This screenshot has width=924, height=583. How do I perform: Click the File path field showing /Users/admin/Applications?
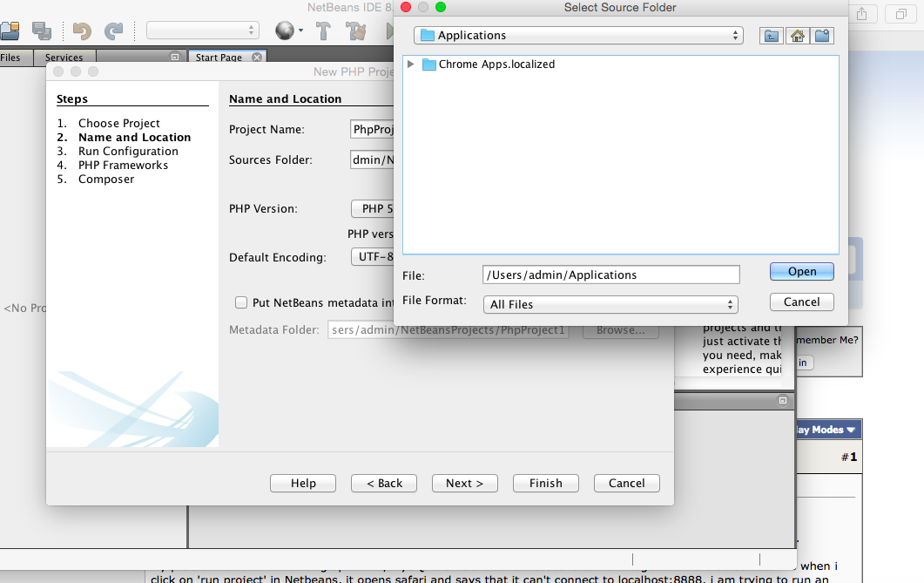coord(611,275)
